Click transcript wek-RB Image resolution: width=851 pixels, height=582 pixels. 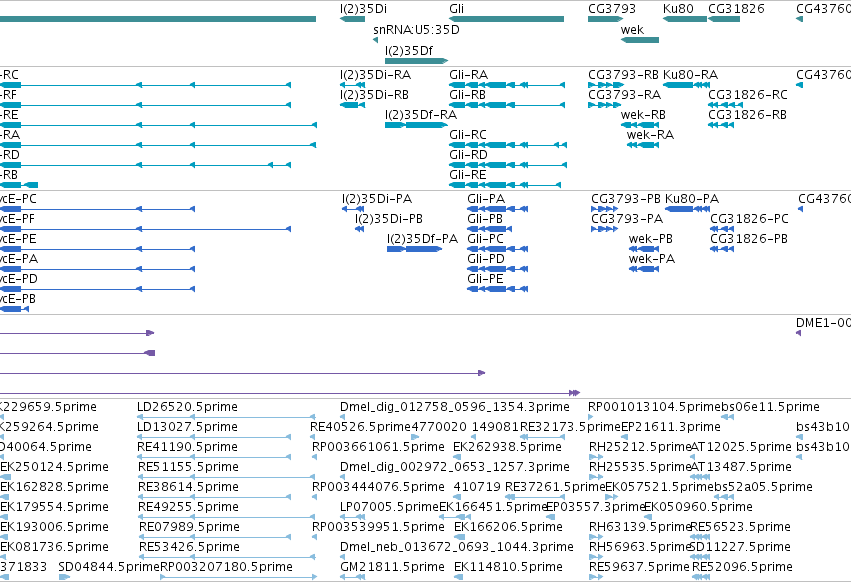643,115
